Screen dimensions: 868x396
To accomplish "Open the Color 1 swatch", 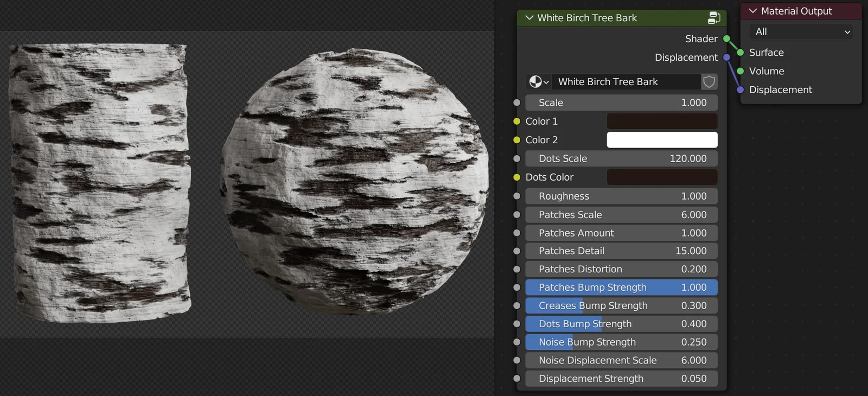I will 662,122.
